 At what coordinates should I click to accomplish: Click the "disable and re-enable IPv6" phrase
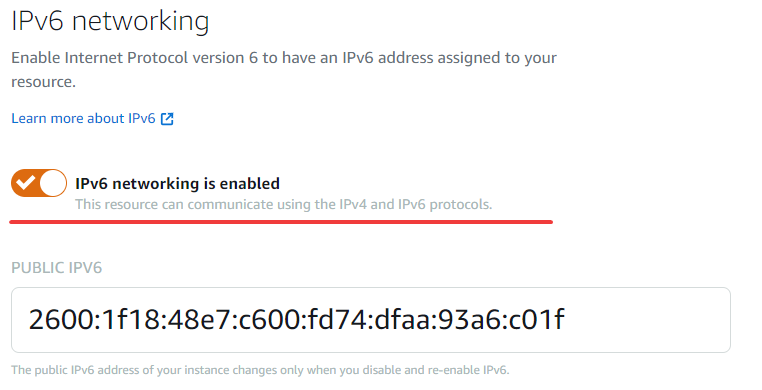[433, 370]
